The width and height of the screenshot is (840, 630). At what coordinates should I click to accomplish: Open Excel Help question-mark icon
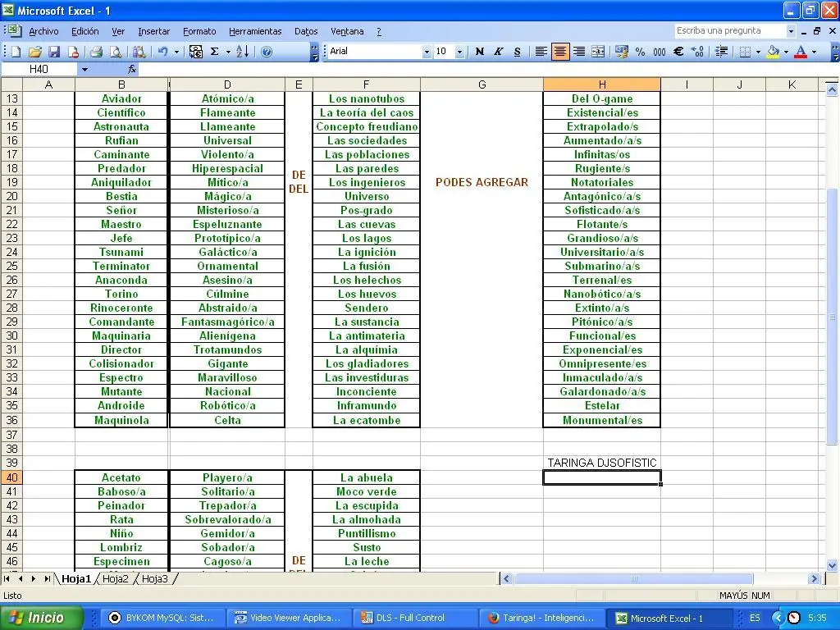coord(267,52)
